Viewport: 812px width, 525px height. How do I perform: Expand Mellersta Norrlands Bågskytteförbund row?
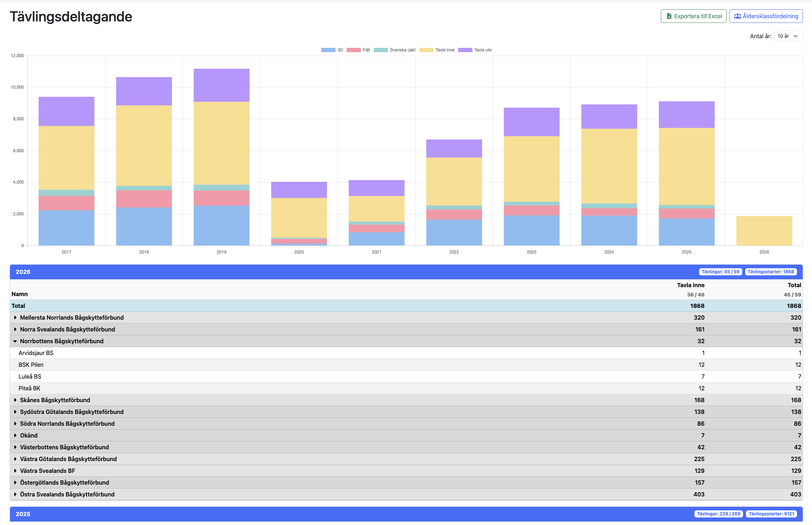click(x=15, y=317)
